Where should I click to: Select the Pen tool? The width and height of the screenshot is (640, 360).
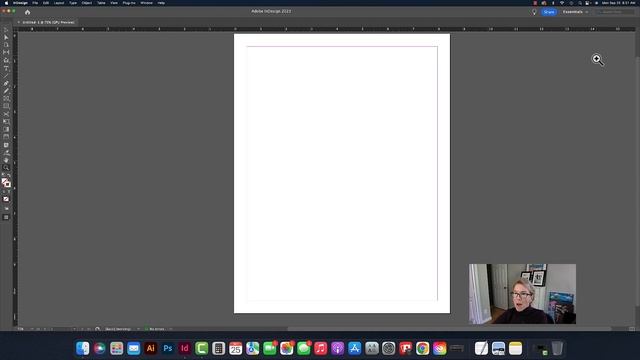coord(6,83)
